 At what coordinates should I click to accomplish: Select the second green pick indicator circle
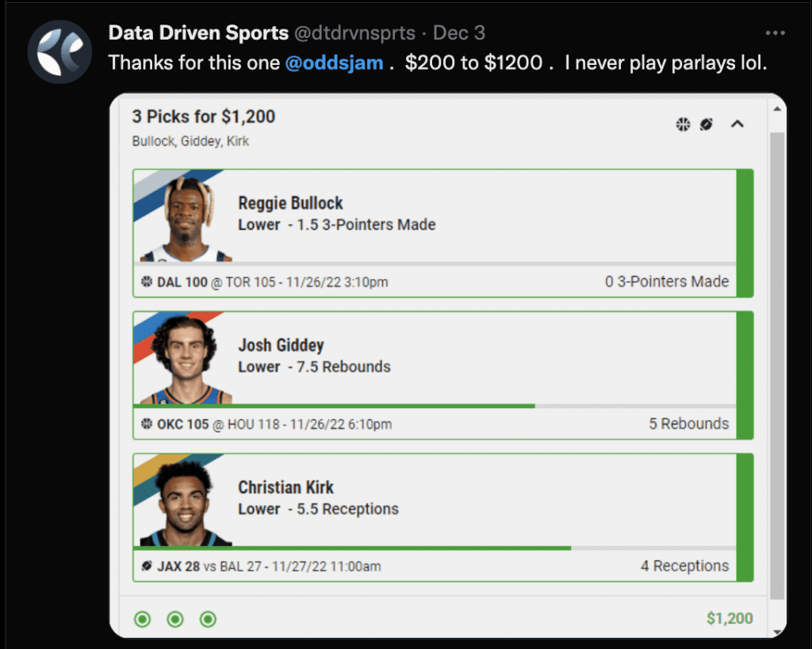[175, 619]
